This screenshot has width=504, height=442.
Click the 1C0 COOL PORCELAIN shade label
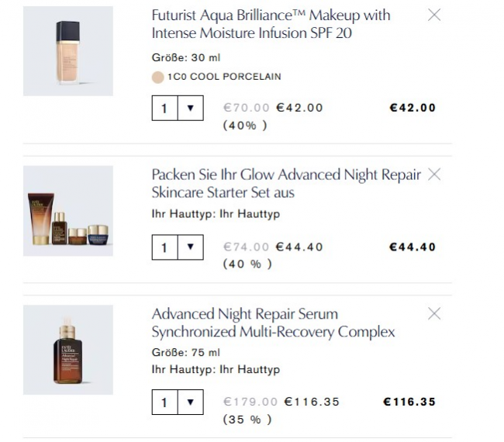(224, 77)
